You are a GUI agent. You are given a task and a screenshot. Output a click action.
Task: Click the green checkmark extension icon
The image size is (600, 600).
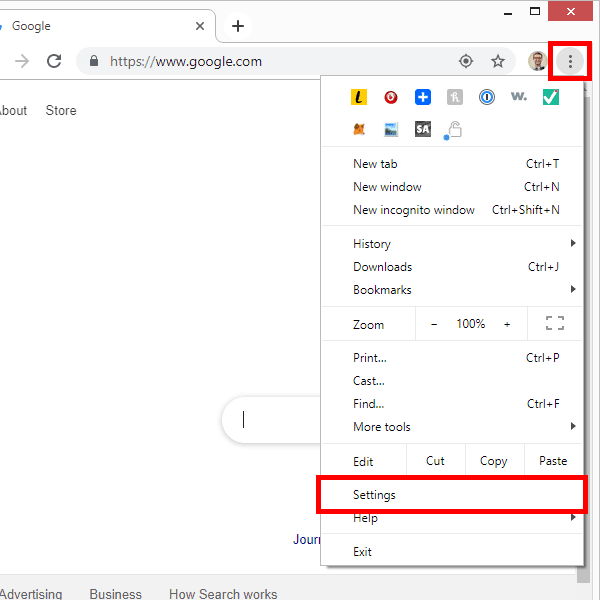[x=551, y=97]
